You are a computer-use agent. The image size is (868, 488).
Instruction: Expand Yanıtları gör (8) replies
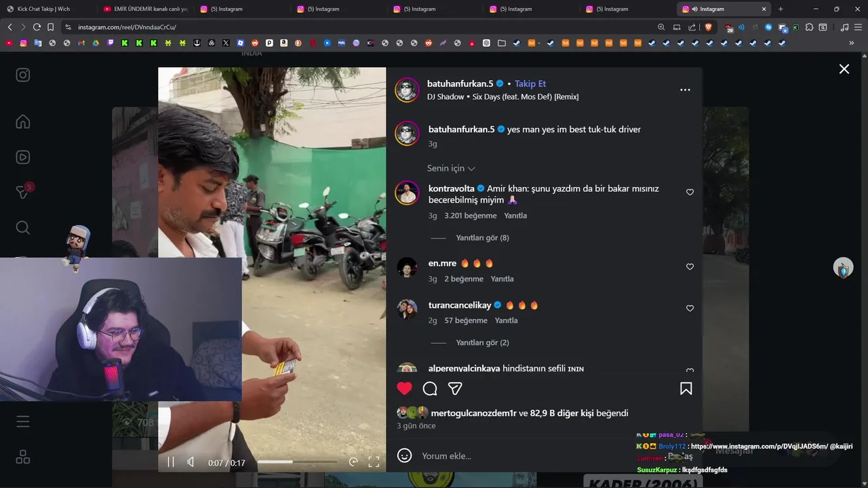482,238
